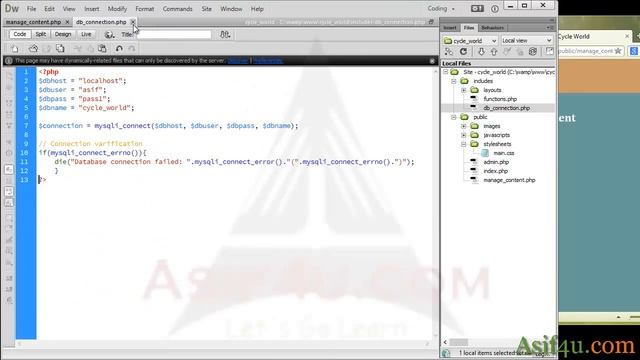Click the Paste icon
Image resolution: width=640 pixels, height=360 pixels.
102,49
